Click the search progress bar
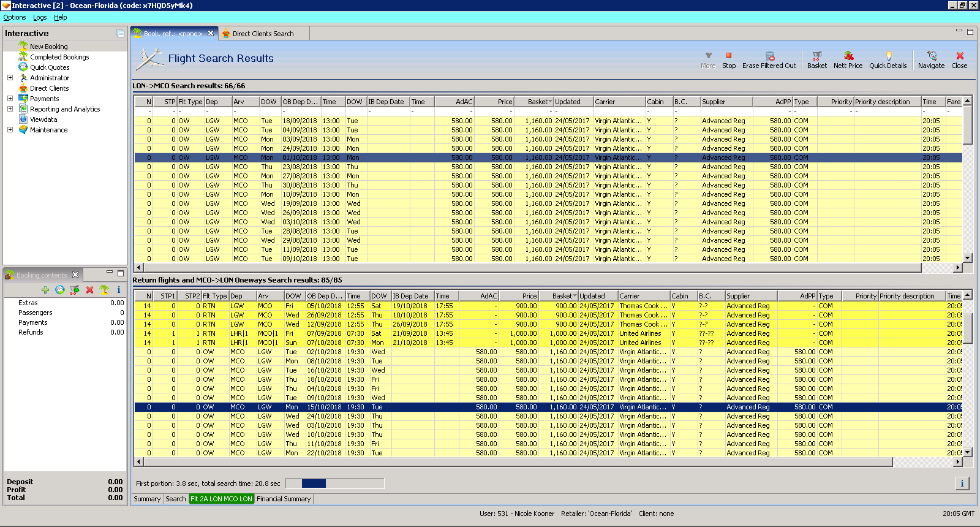 pyautogui.click(x=334, y=483)
